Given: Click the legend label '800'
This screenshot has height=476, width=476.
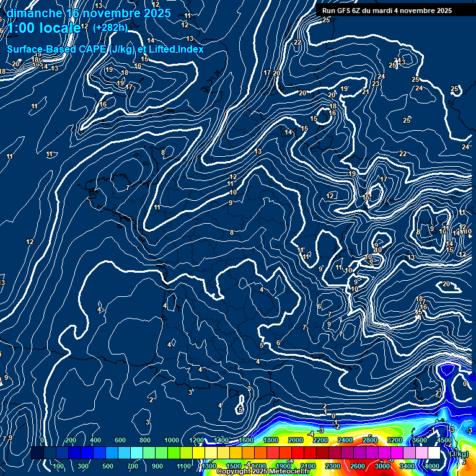Looking at the screenshot, I should click(x=145, y=440).
